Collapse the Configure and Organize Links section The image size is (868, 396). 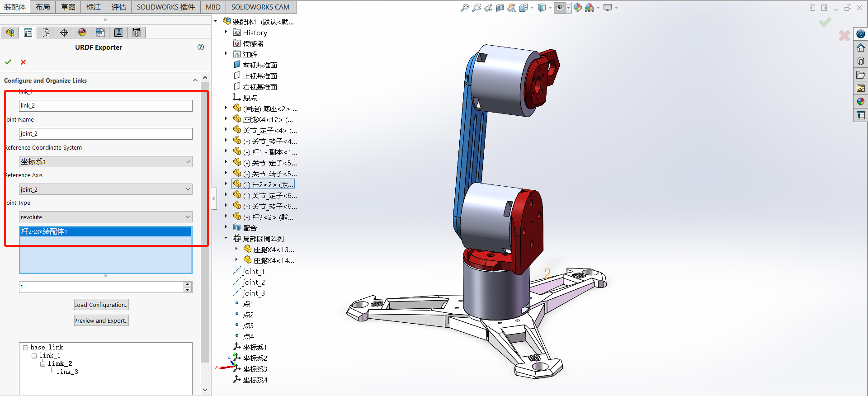coord(195,80)
